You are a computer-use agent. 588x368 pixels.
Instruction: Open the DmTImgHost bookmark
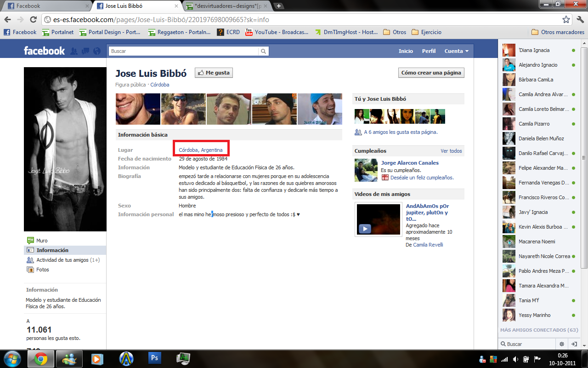point(346,32)
